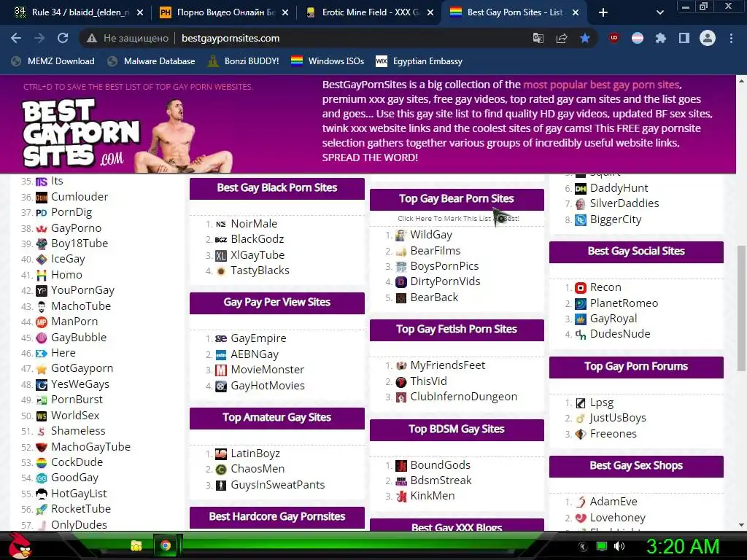
Task: Click the browser forward arrow
Action: pyautogui.click(x=39, y=38)
